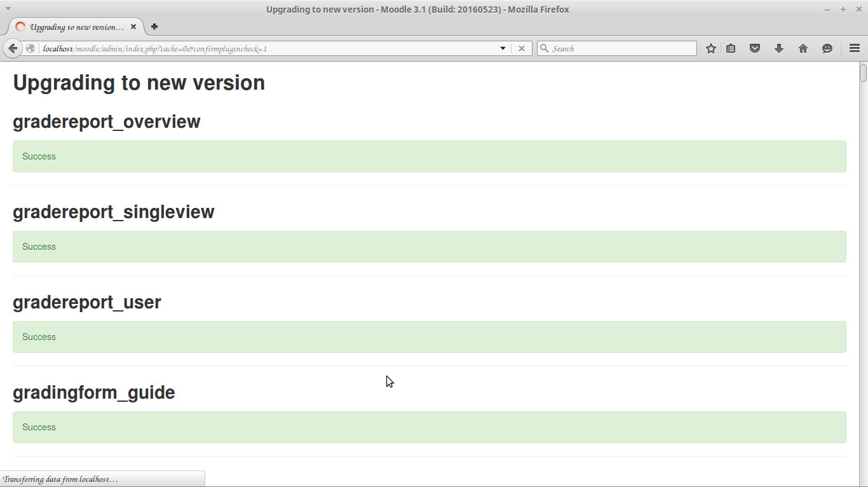Click the gradingform_guide heading
This screenshot has width=868, height=487.
(x=93, y=392)
